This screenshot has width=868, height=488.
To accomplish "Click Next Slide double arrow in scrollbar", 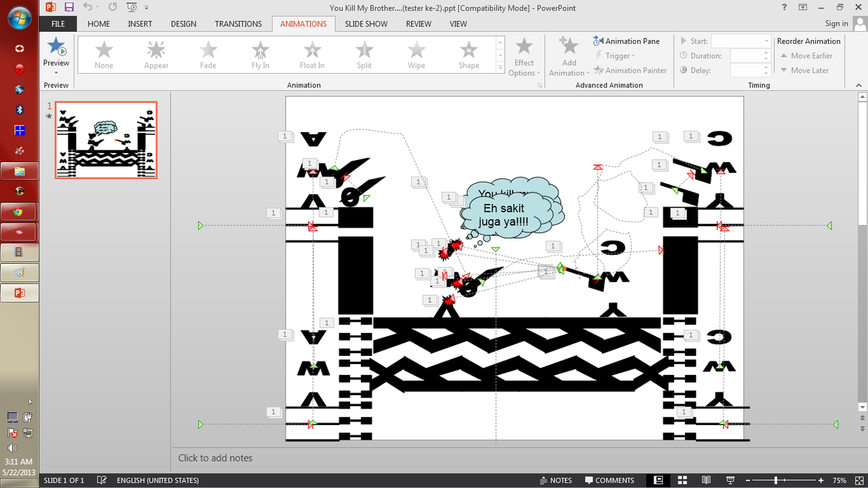I will 863,429.
